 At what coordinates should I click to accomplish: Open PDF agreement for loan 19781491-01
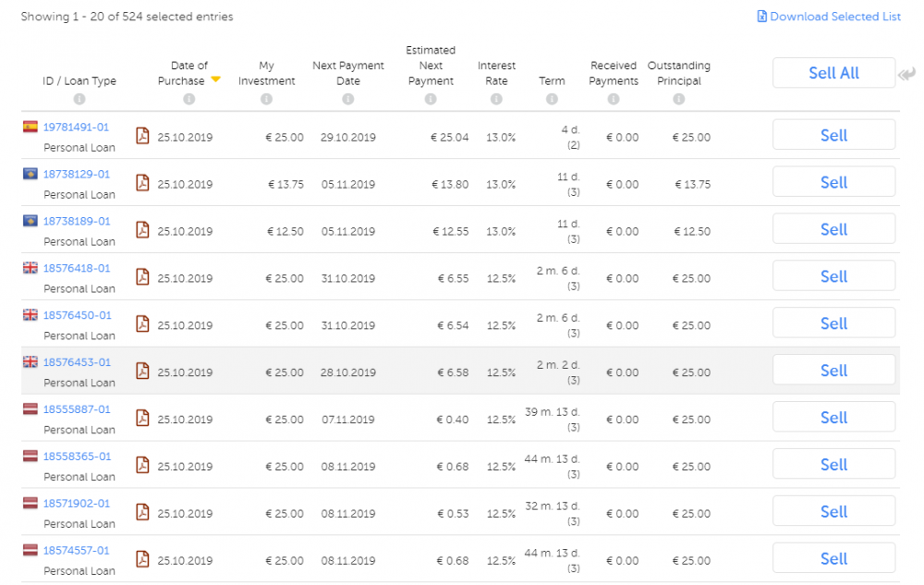pyautogui.click(x=142, y=137)
